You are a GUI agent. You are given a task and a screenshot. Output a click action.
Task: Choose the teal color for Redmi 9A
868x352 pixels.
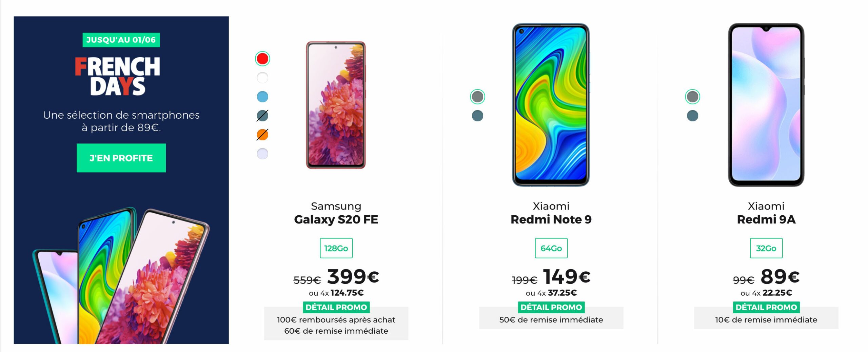(x=692, y=116)
